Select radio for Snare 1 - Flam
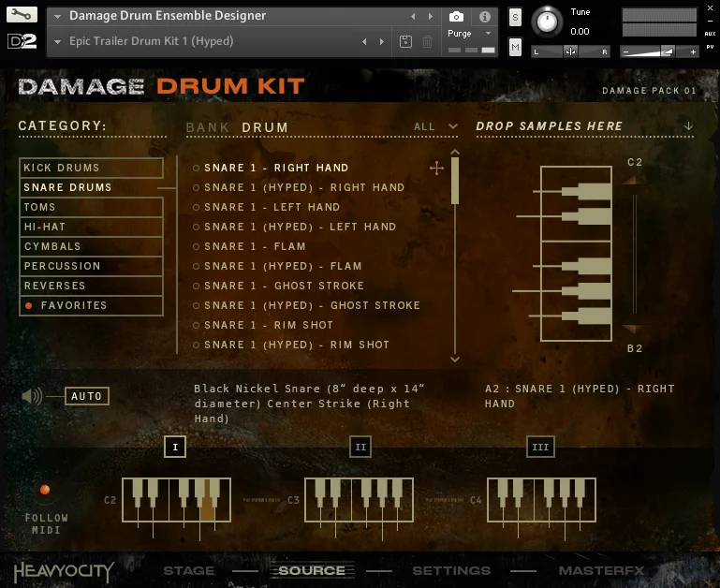Screen dimensions: 720x588 (196, 246)
